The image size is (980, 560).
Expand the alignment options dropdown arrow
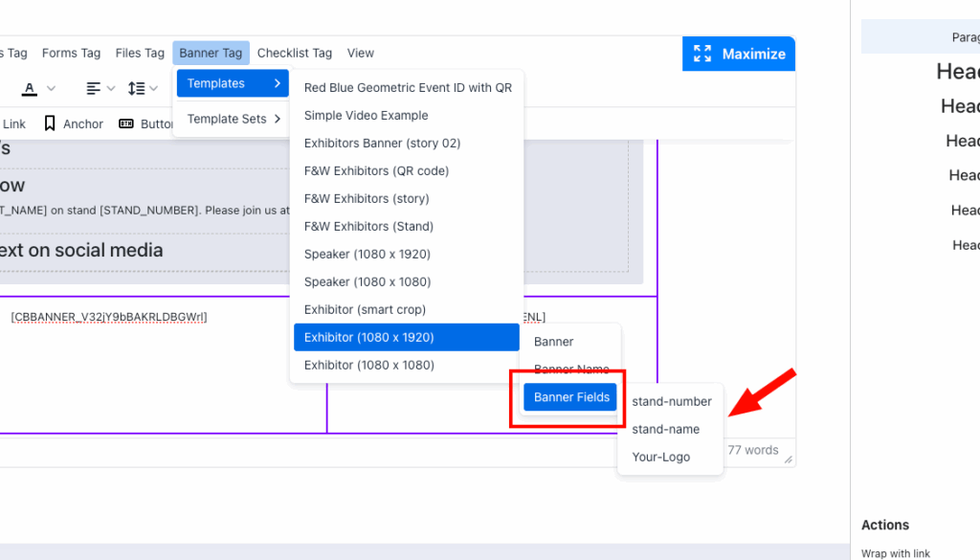[111, 88]
